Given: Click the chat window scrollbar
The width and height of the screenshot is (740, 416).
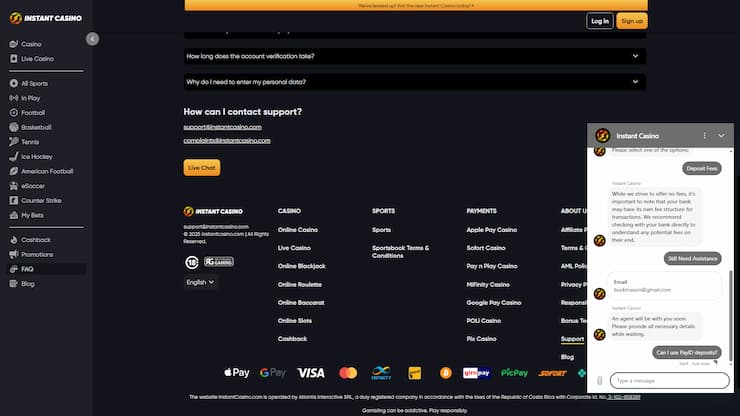Looking at the screenshot, I should (x=731, y=315).
